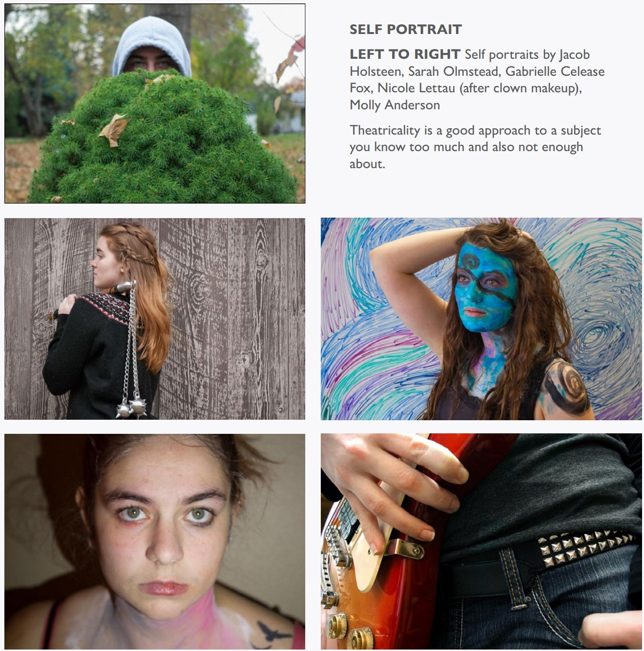Click the spiked flail balls on chain
This screenshot has height=651, width=644.
tap(131, 406)
